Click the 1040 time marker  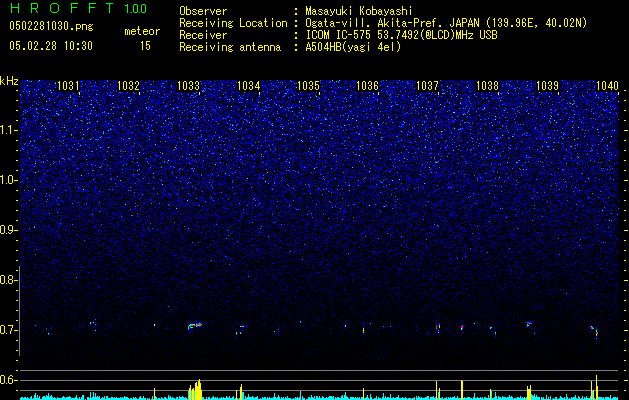607,86
